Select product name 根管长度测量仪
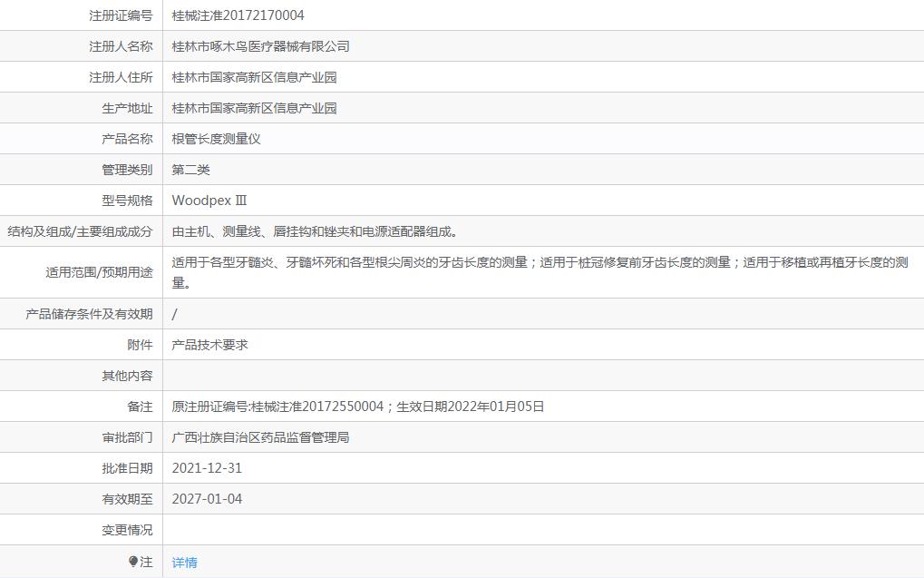 pos(216,139)
